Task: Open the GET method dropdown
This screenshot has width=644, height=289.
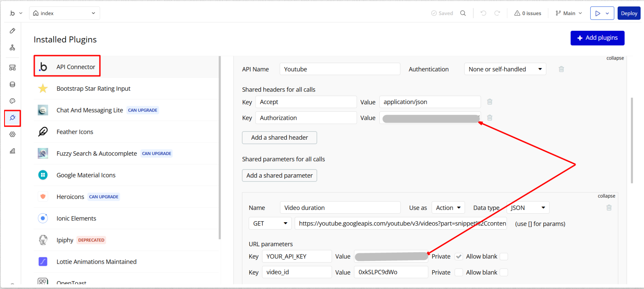Action: [270, 224]
